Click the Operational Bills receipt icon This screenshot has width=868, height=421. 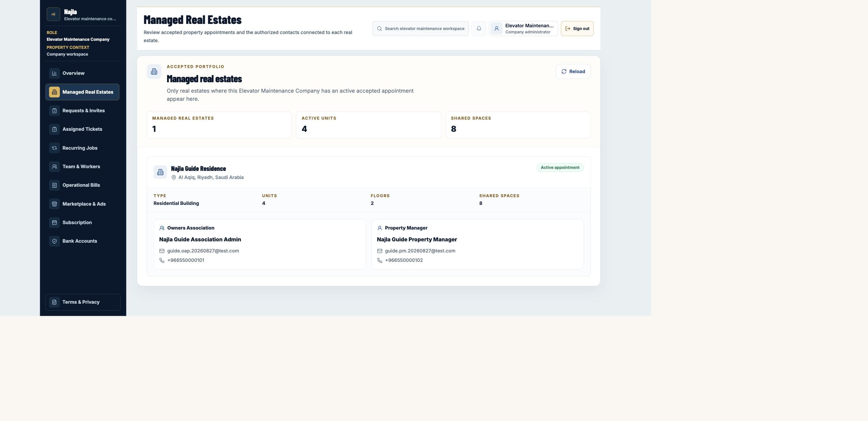(54, 185)
